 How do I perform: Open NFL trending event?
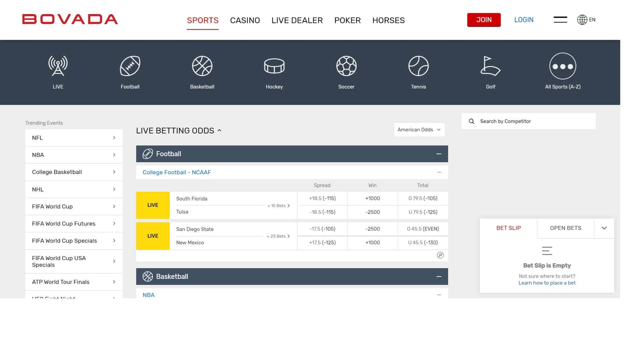click(74, 138)
